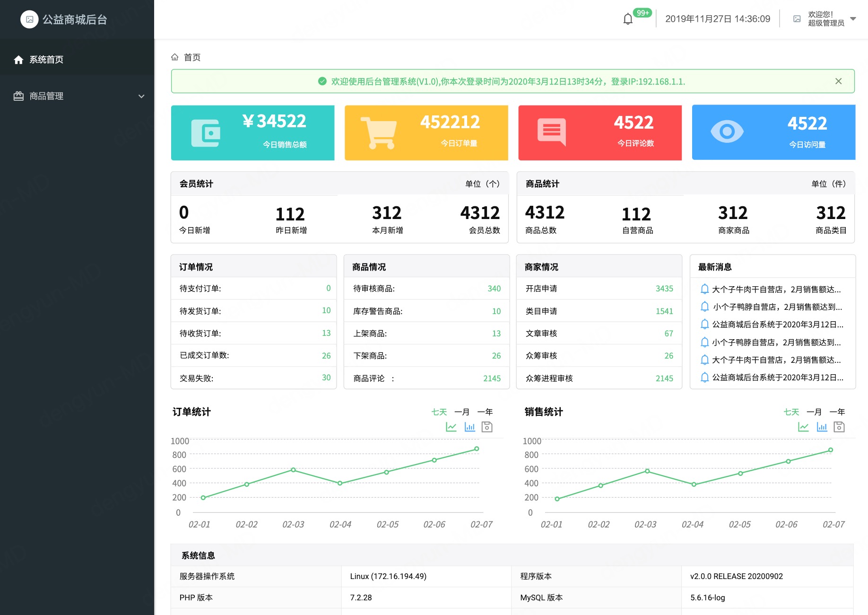
Task: Save the order statistics chart as image
Action: (x=487, y=427)
